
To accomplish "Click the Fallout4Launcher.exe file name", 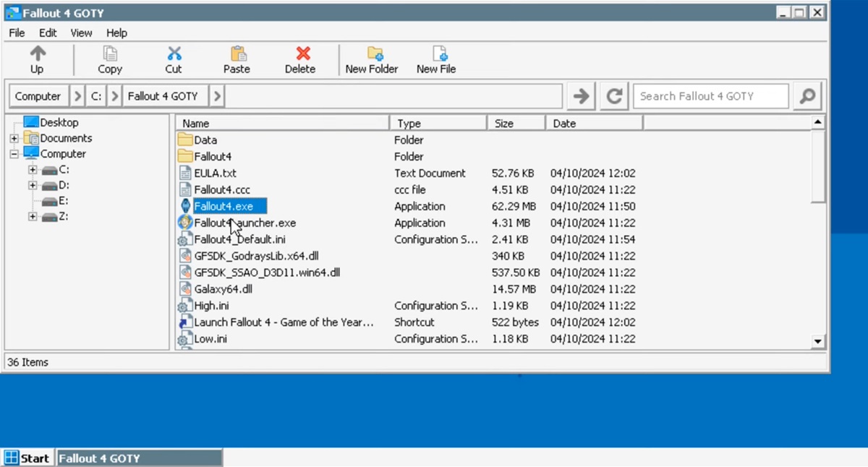I will [245, 223].
